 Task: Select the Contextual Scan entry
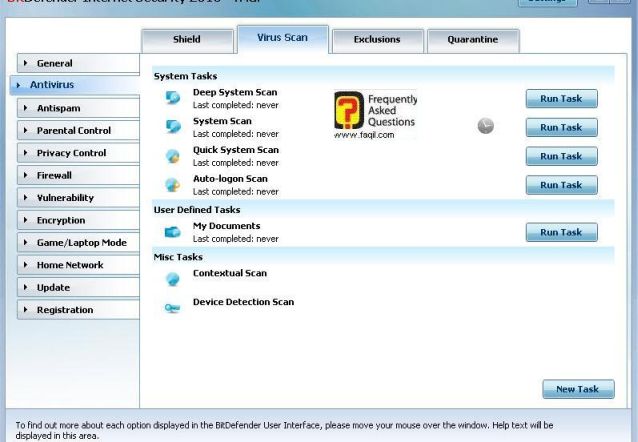230,273
